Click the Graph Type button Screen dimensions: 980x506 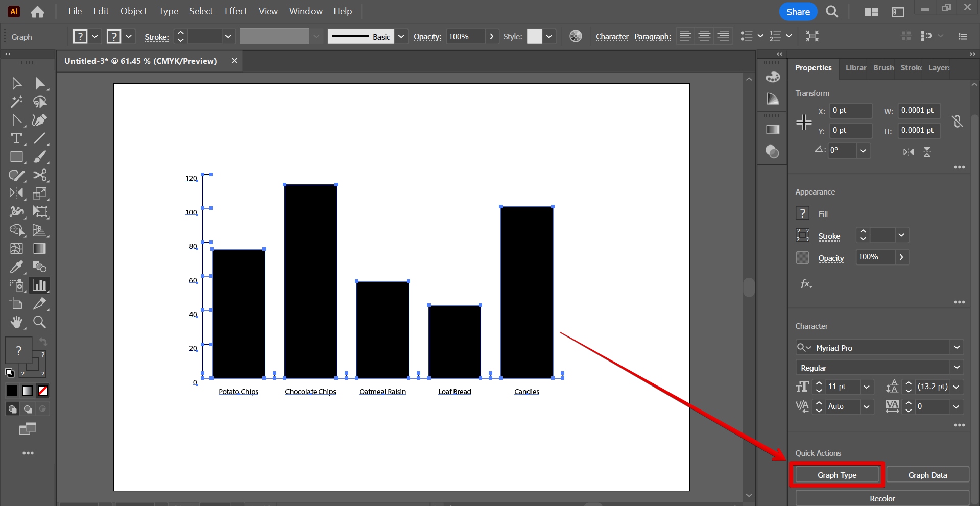click(x=836, y=475)
